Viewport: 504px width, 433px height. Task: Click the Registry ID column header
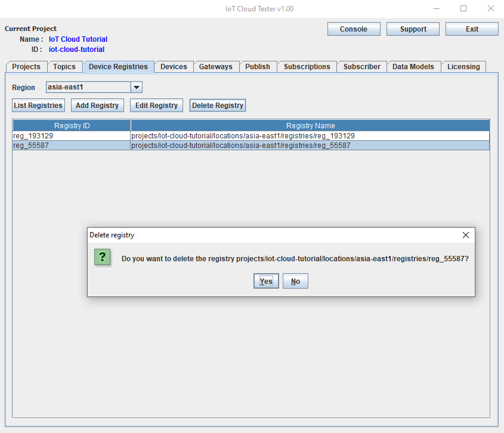click(x=72, y=126)
